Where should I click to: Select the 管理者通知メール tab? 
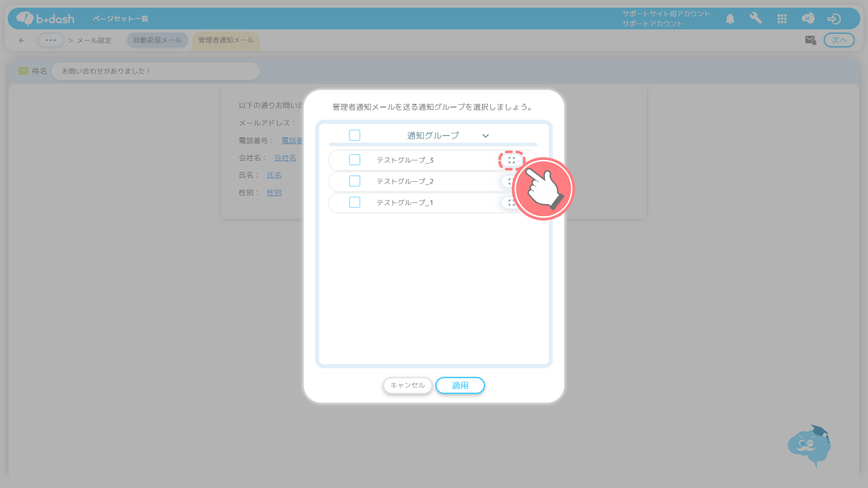[226, 40]
